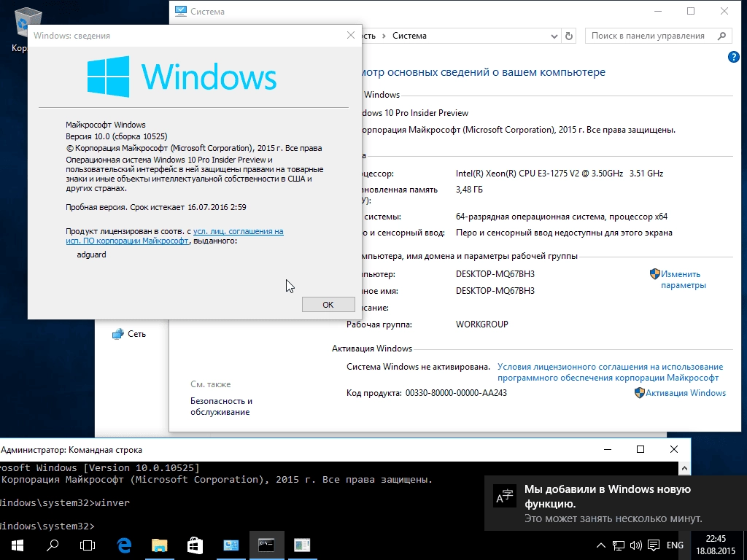The height and width of the screenshot is (560, 747).
Task: Switch to winver taskbar button
Action: click(x=302, y=545)
